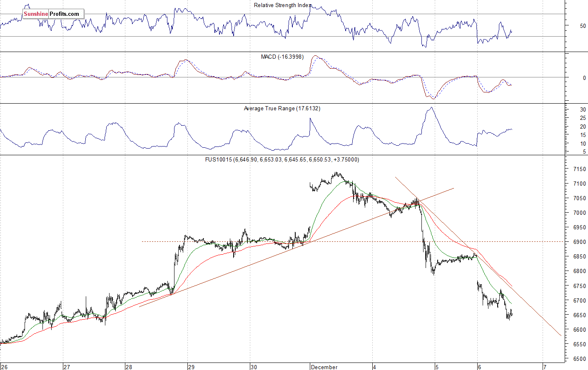
Task: Click the ATR 30 scale label
Action: click(x=583, y=110)
